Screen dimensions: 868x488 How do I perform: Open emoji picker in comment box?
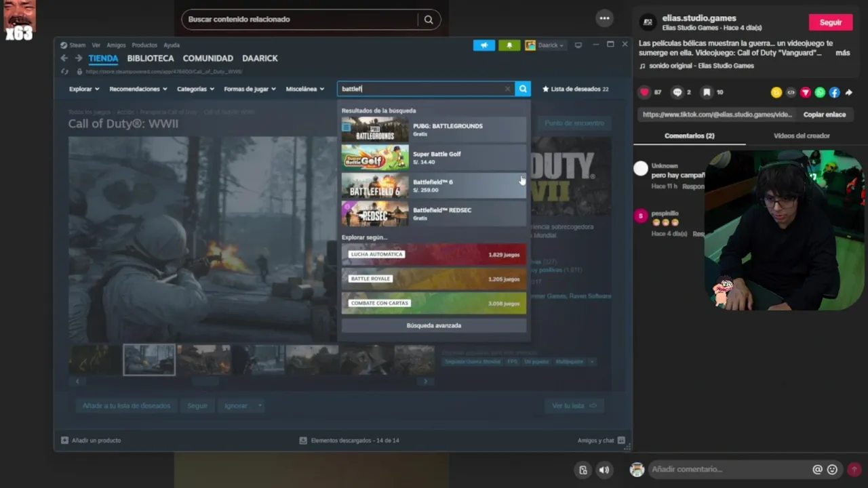coord(832,469)
